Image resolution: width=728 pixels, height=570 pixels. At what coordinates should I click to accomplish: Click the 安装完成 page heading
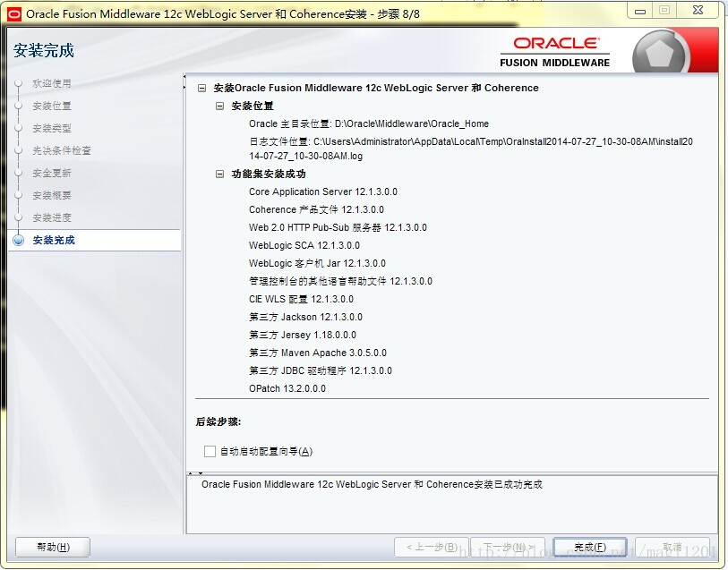click(x=44, y=50)
